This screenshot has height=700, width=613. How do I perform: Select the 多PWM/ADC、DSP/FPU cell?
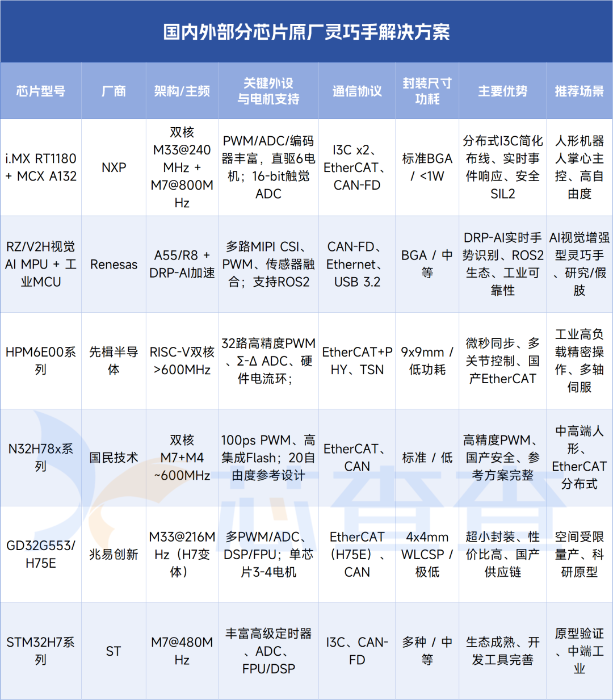(x=268, y=554)
